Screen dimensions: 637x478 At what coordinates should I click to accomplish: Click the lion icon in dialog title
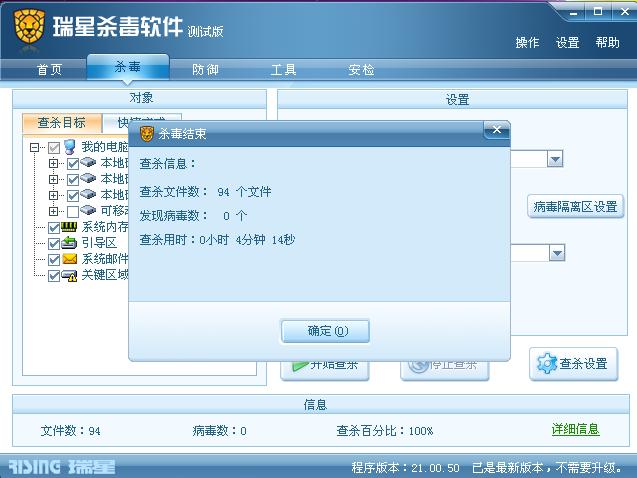tap(147, 134)
